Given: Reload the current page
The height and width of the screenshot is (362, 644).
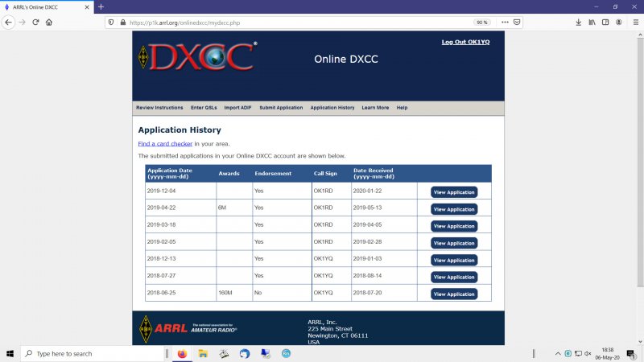Looking at the screenshot, I should (x=35, y=23).
